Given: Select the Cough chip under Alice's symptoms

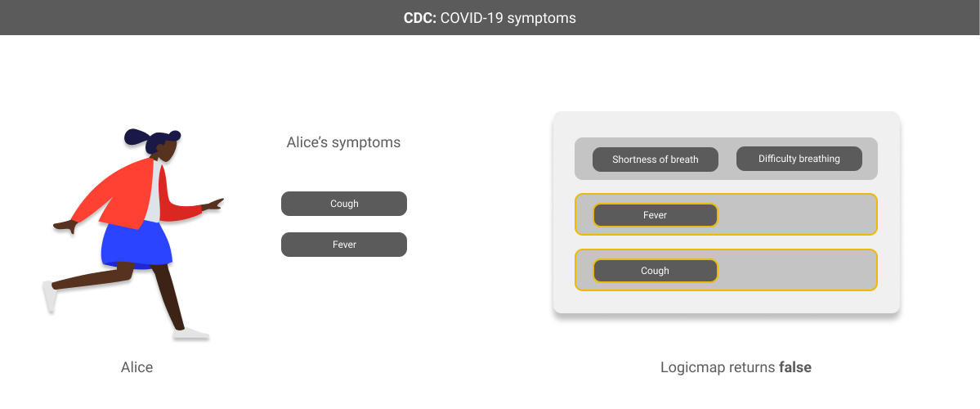Looking at the screenshot, I should [344, 204].
